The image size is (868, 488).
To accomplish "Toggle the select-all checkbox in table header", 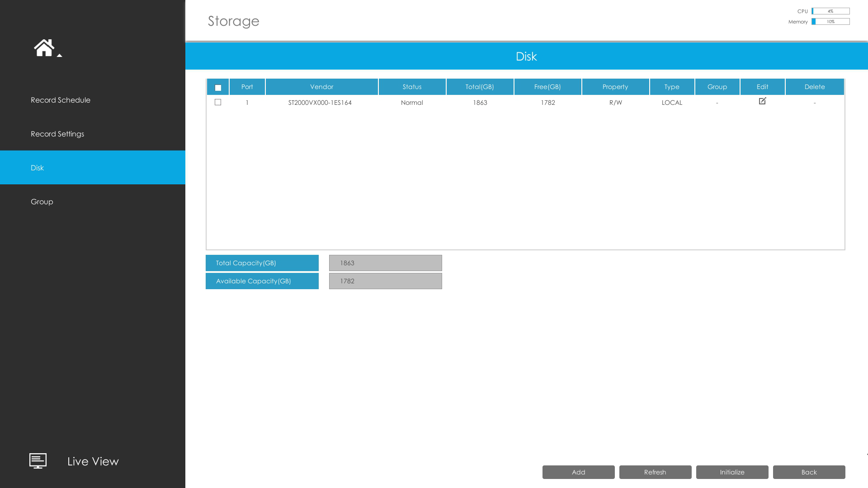I will [218, 88].
